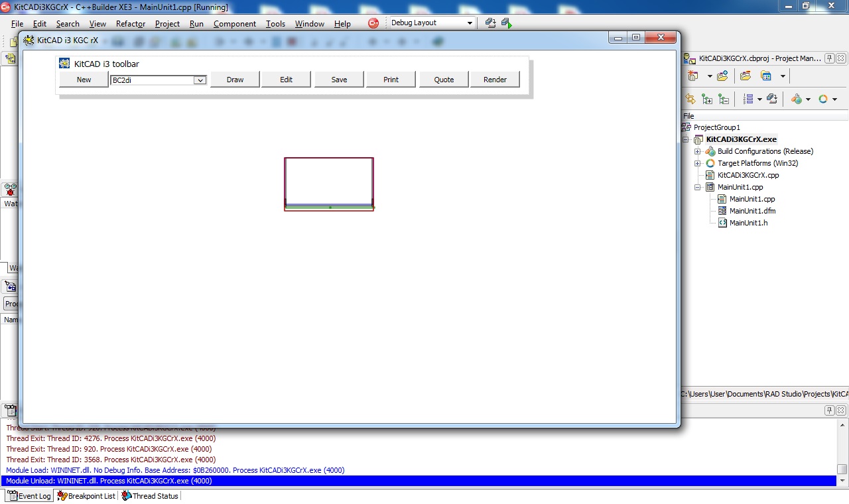This screenshot has width=849, height=504.
Task: Click the Target Platforms ring toolbar icon
Action: 823,99
